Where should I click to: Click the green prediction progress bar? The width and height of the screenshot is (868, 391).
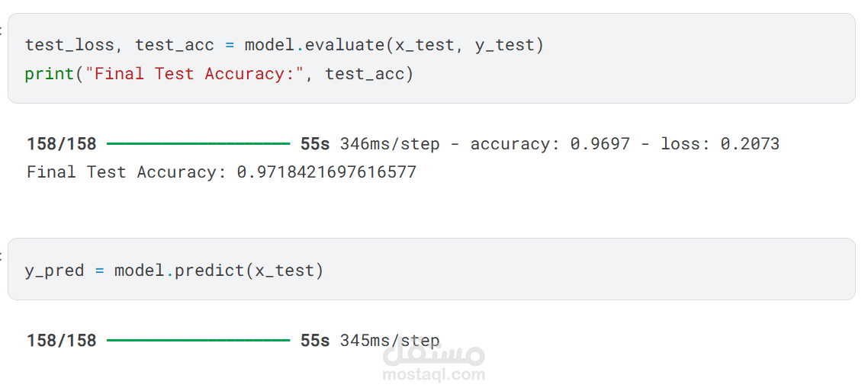point(198,341)
